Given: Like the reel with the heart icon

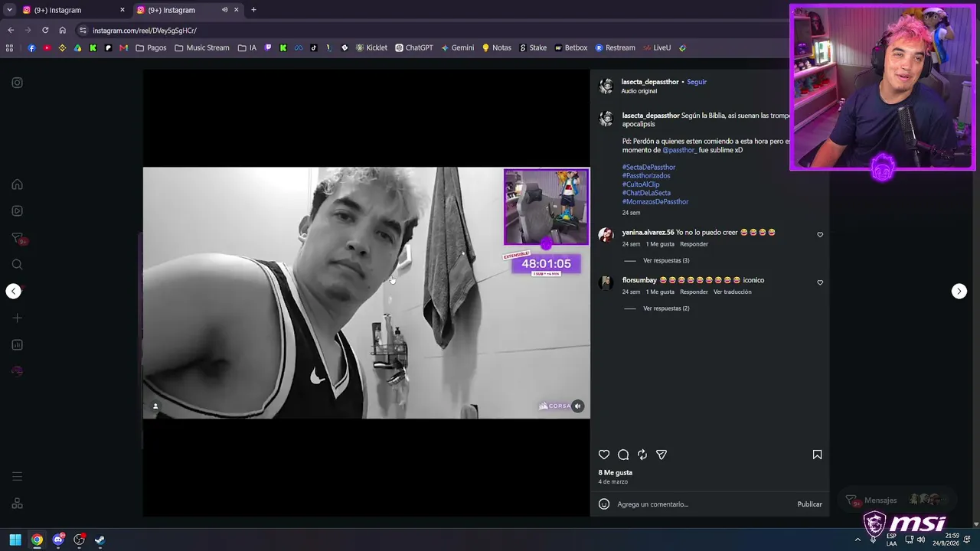Looking at the screenshot, I should [x=604, y=455].
